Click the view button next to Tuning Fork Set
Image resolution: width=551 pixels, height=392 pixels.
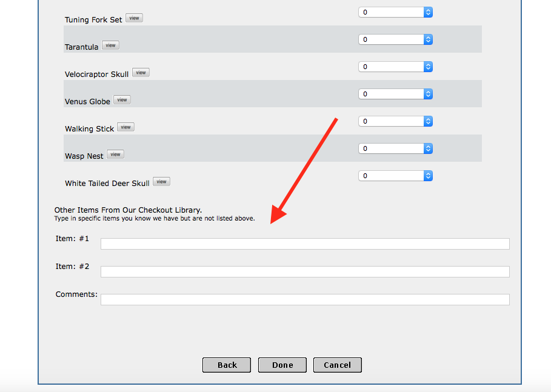coord(134,18)
